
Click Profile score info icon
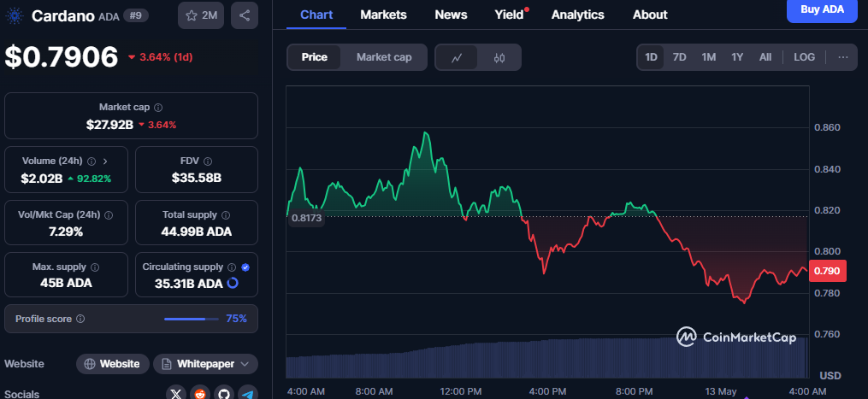coord(80,319)
